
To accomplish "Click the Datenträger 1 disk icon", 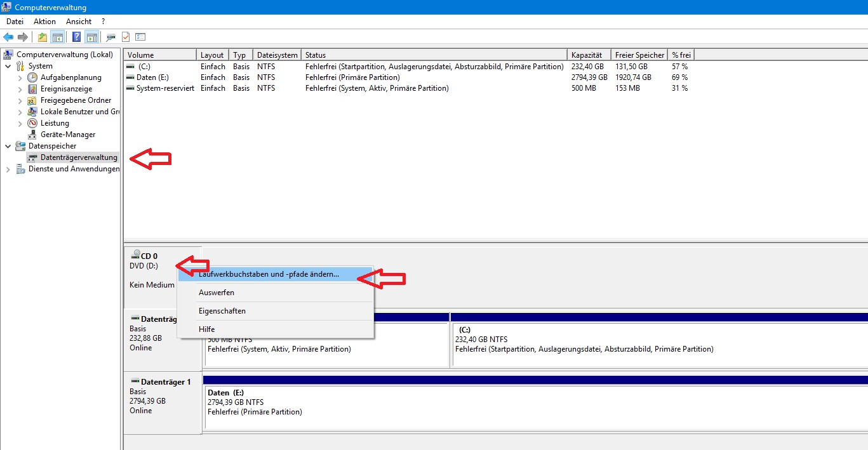I will 135,382.
